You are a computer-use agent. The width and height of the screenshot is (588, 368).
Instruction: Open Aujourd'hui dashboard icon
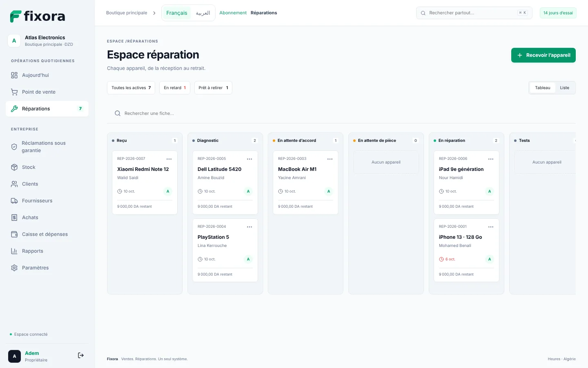[14, 75]
